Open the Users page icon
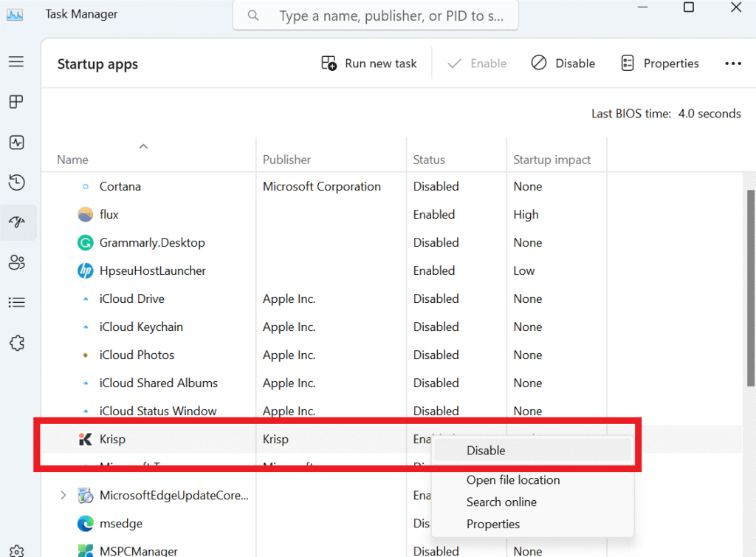 click(16, 262)
